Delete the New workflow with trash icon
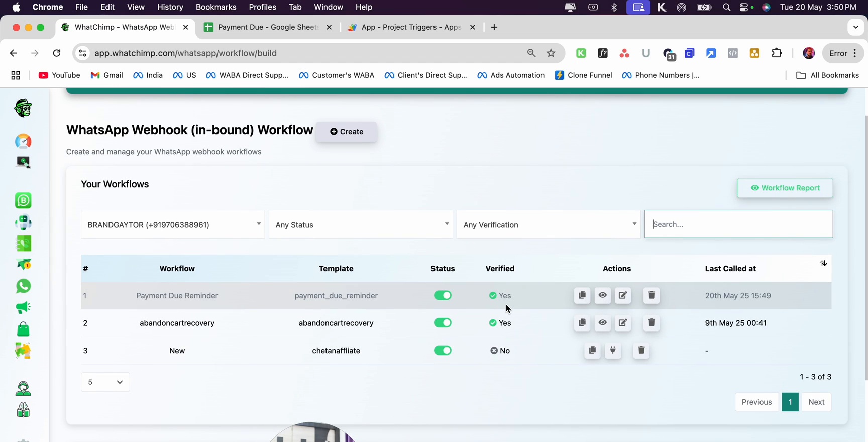The height and width of the screenshot is (442, 868). tap(641, 350)
